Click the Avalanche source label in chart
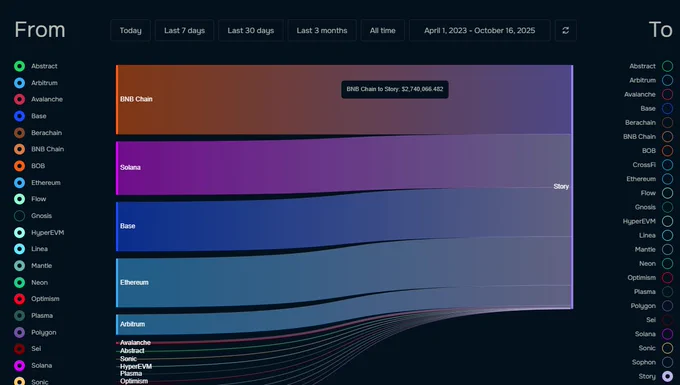Viewport: 680px width, 385px height. 135,343
